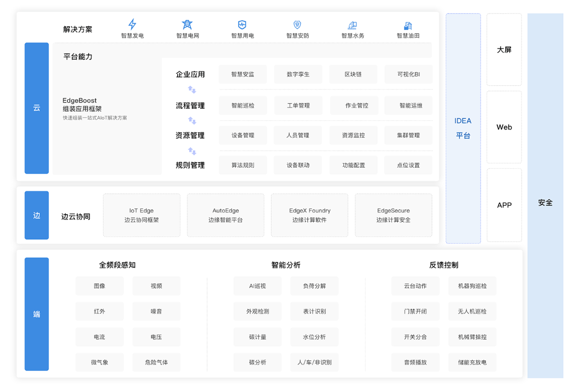Select 电压 sensing box
Screen dimensions: 580x392
point(156,337)
